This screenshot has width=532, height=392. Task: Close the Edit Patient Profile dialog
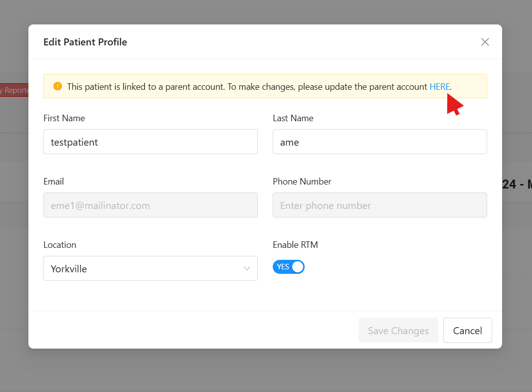pyautogui.click(x=485, y=42)
